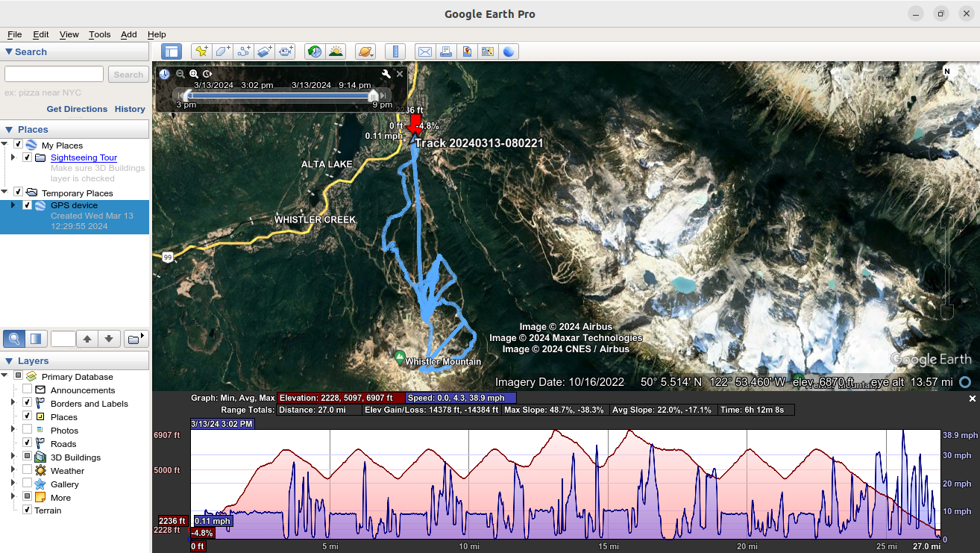The image size is (980, 553).
Task: Play the time animation button
Action: point(207,74)
